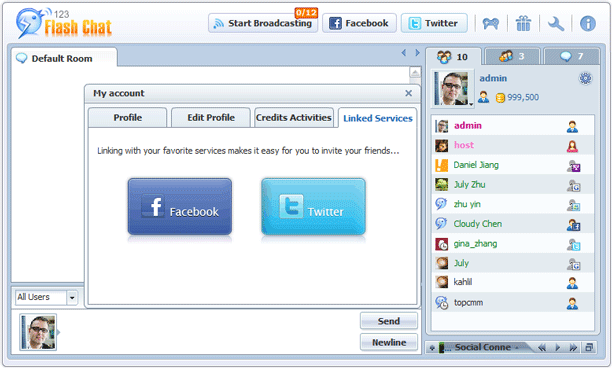Click the rewind button in media bar
612x368 pixels.
coord(542,347)
